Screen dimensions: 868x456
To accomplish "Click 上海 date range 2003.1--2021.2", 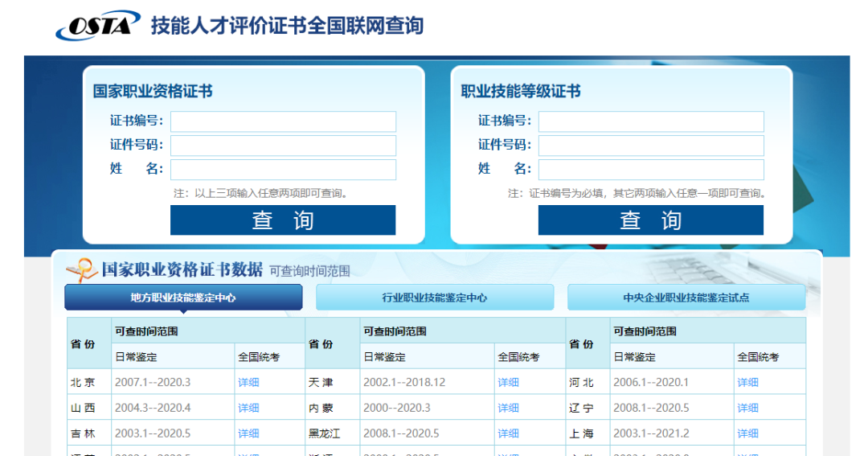I will [x=651, y=433].
